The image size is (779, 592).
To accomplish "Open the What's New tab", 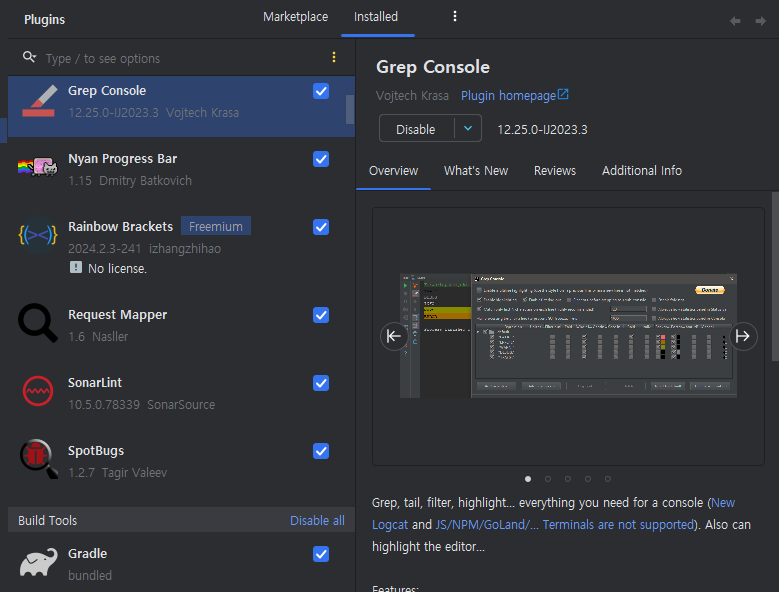I will click(x=476, y=171).
